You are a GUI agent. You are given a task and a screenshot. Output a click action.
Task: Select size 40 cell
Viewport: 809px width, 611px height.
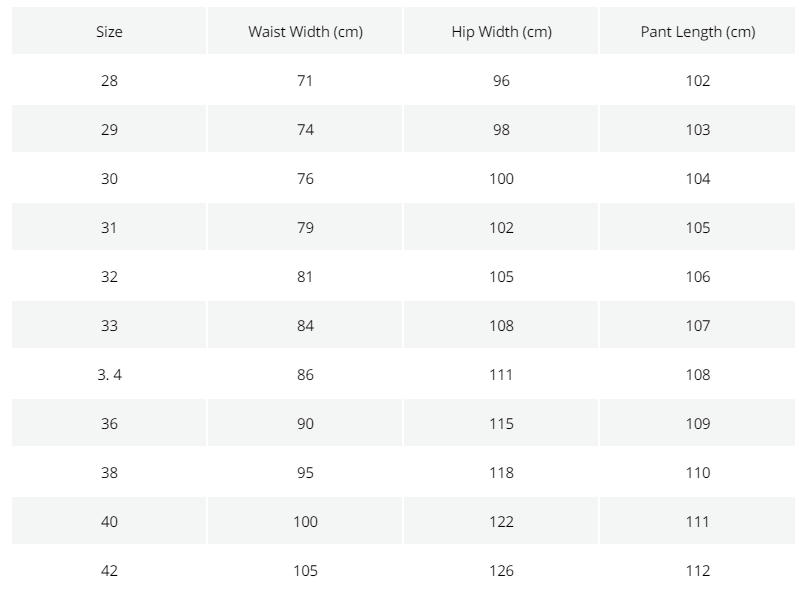pos(109,522)
